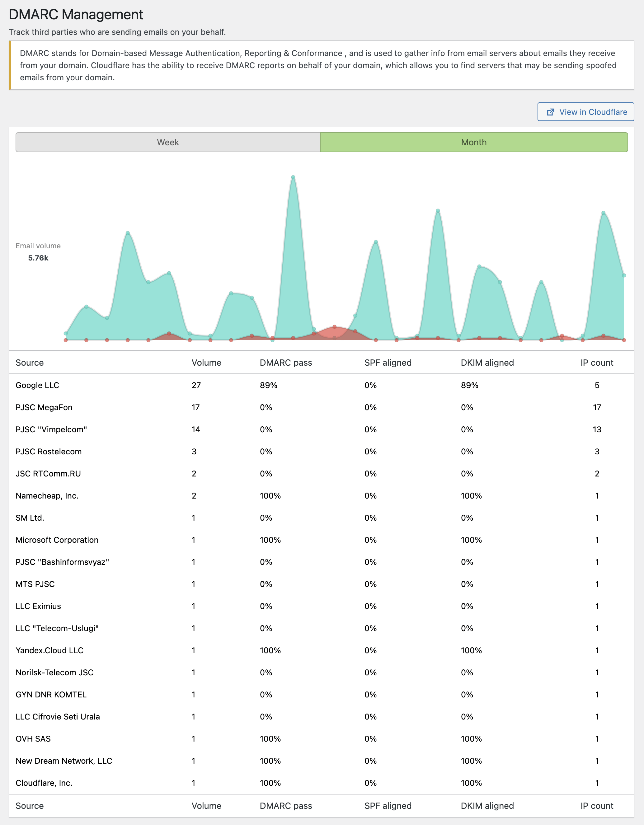Select the Microsoft Corporation source row
Screen dimensions: 644x825
click(322, 540)
